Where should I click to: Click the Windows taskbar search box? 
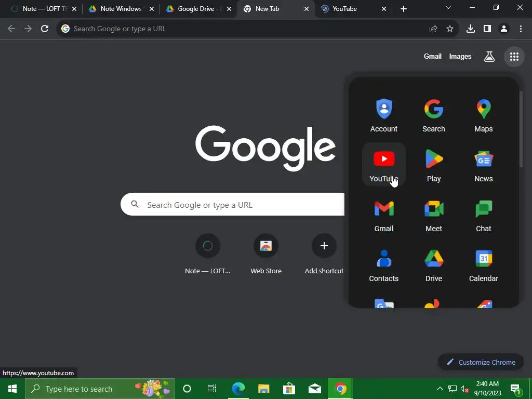pos(100,389)
